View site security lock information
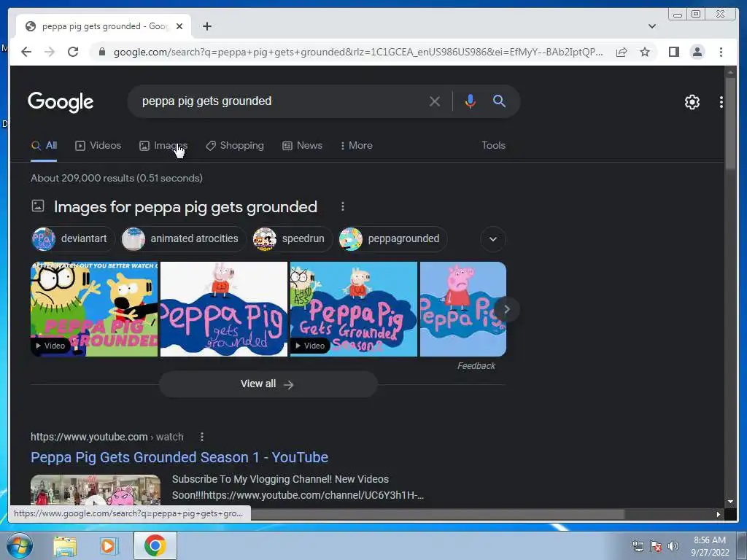This screenshot has width=747, height=560. (x=101, y=52)
